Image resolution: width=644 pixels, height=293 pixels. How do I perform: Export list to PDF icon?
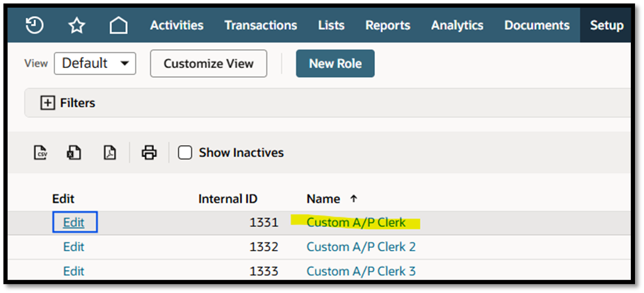tap(109, 153)
